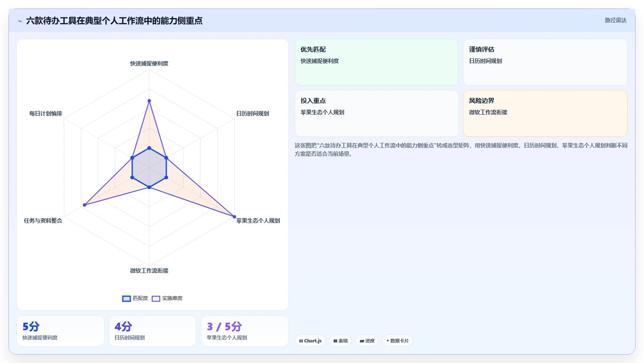Click the 快速捕捉便利度 radar axis label
This screenshot has height=363, width=644.
149,63
